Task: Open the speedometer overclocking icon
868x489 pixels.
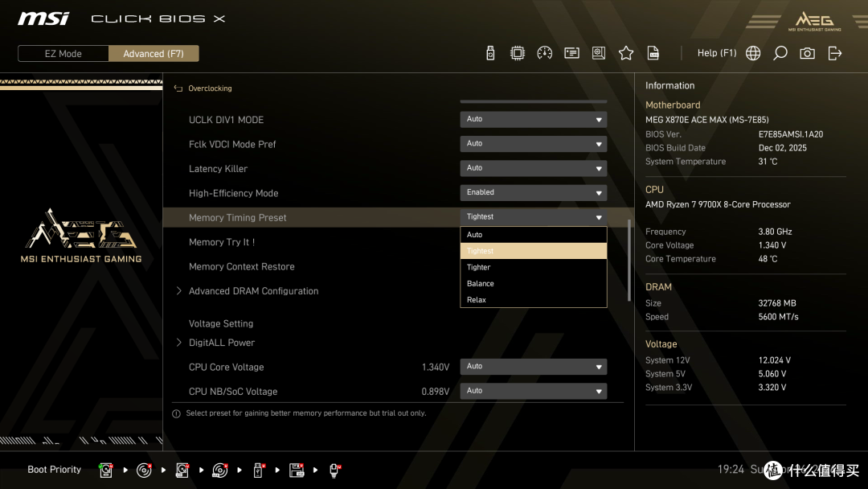Action: coord(544,53)
